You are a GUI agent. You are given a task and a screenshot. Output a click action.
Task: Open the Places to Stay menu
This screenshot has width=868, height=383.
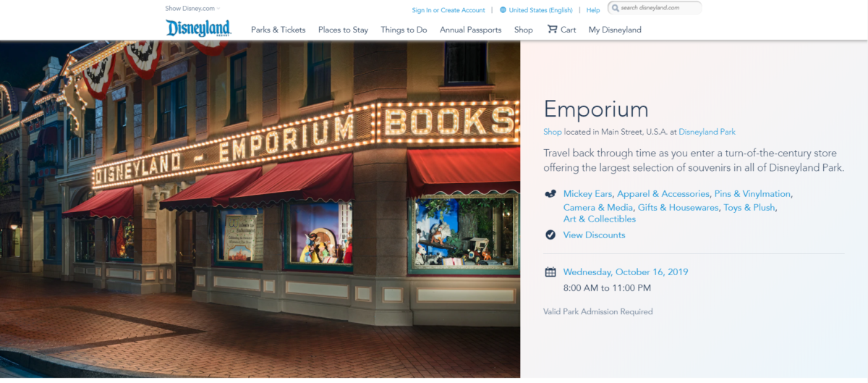tap(343, 30)
